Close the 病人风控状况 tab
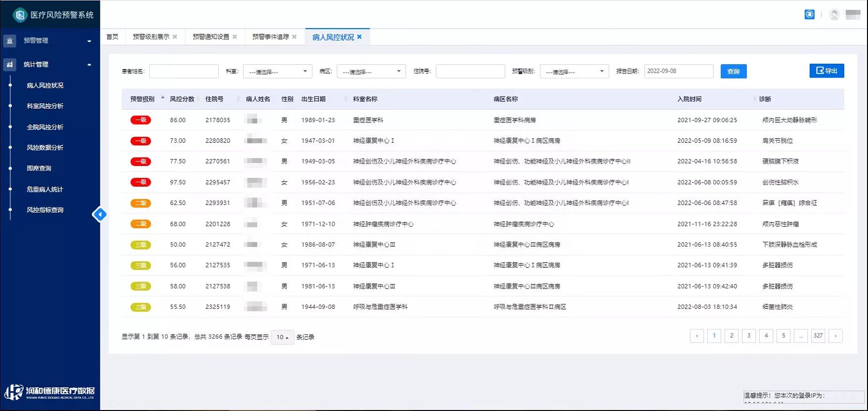The image size is (868, 411). [360, 37]
